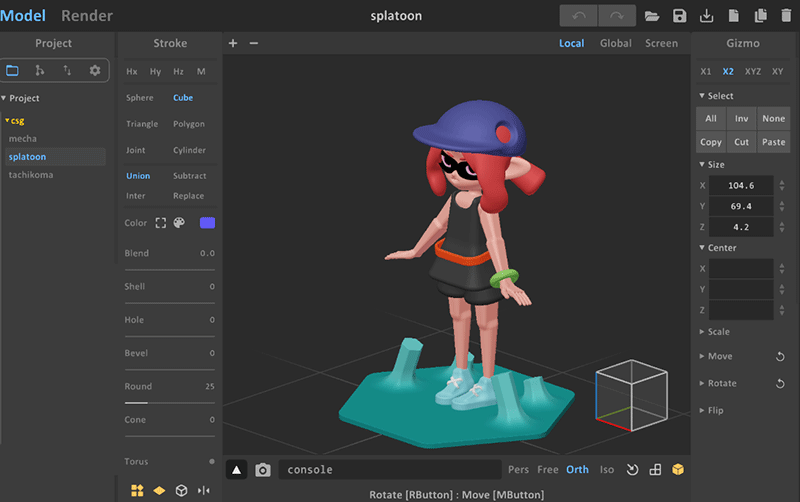Image resolution: width=800 pixels, height=502 pixels.
Task: Switch the view to Pers projection
Action: (x=518, y=469)
